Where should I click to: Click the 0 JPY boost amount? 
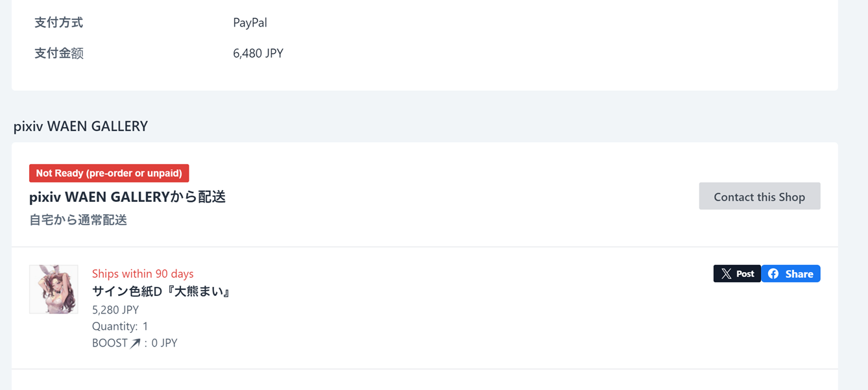click(x=164, y=343)
